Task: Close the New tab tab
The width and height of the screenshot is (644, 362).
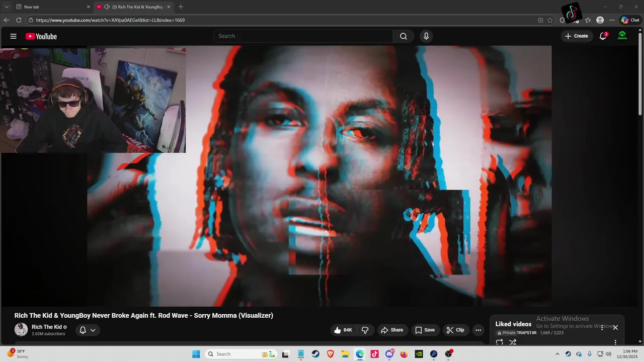Action: coord(89,7)
